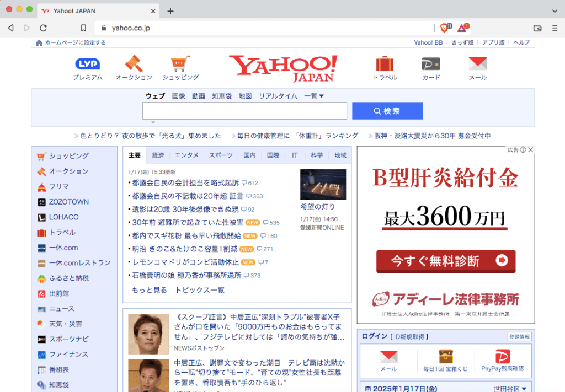The width and height of the screenshot is (565, 392).
Task: Open the Shopping cart icon in header
Action: pyautogui.click(x=180, y=63)
